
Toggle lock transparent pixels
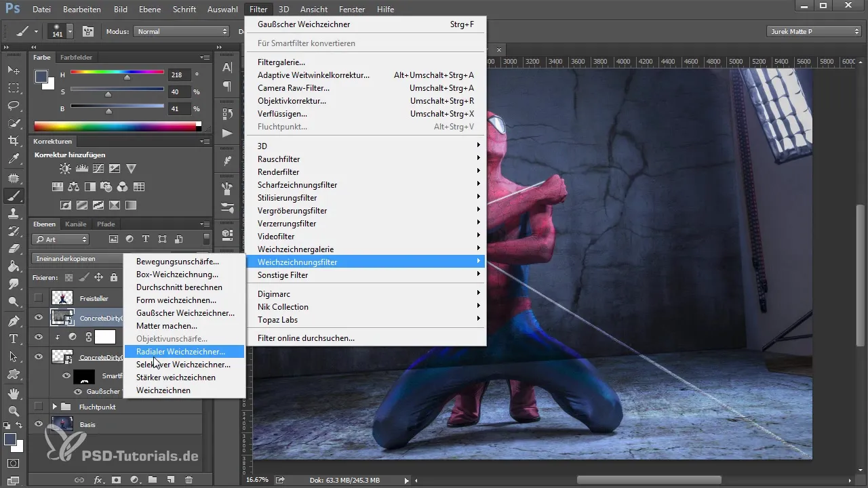pyautogui.click(x=68, y=277)
